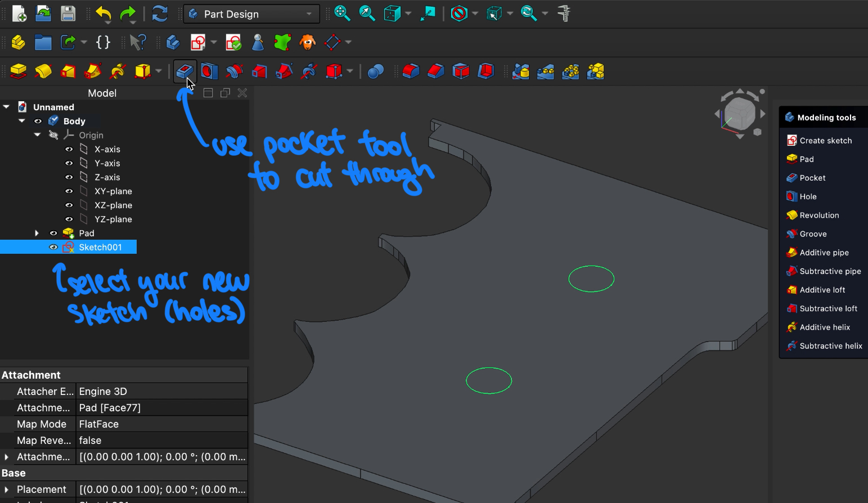Open the Part Design workbench dropdown
Screen dimensions: 868x503
251,14
